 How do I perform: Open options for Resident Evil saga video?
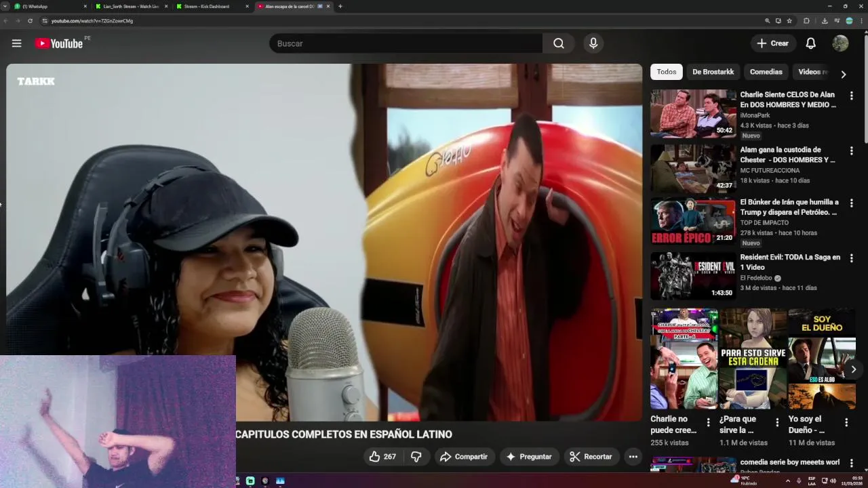(x=851, y=258)
